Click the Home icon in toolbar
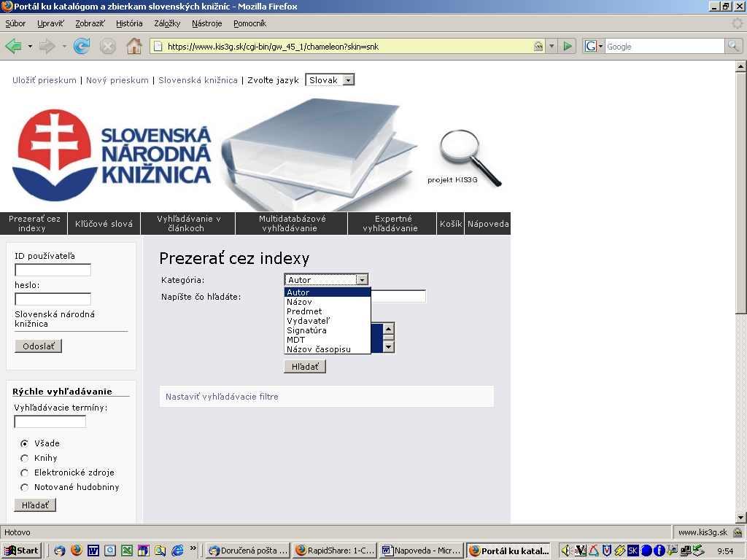This screenshot has height=560, width=747. (134, 47)
